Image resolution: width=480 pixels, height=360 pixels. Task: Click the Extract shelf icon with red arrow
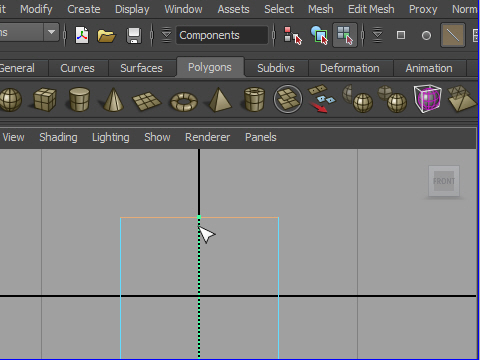click(321, 99)
